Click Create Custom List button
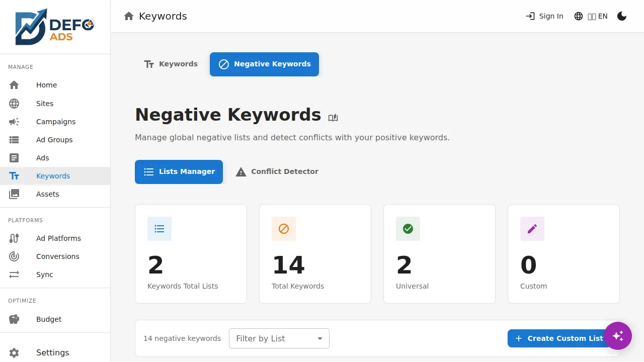 pos(559,338)
